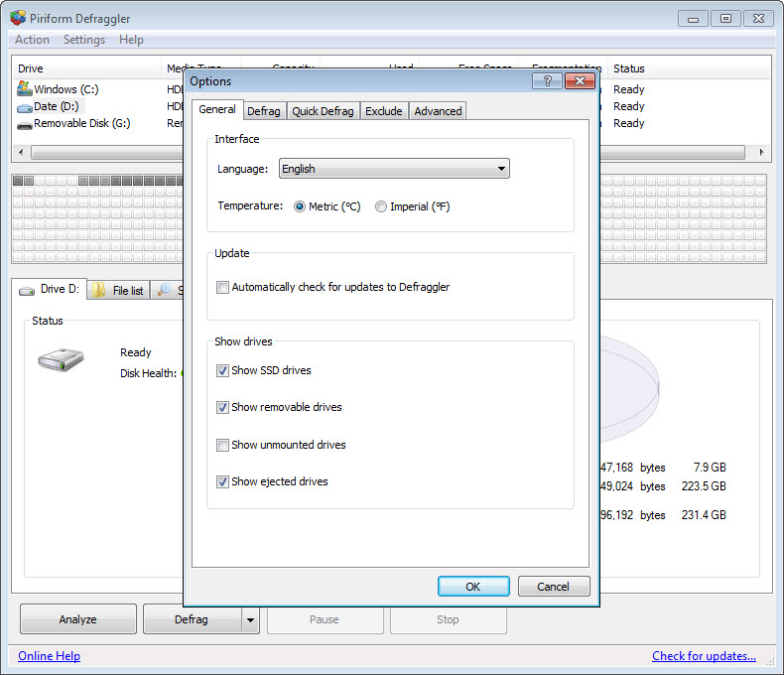Click the drive list scroll-left arrow
This screenshot has width=784, height=675.
pyautogui.click(x=21, y=152)
